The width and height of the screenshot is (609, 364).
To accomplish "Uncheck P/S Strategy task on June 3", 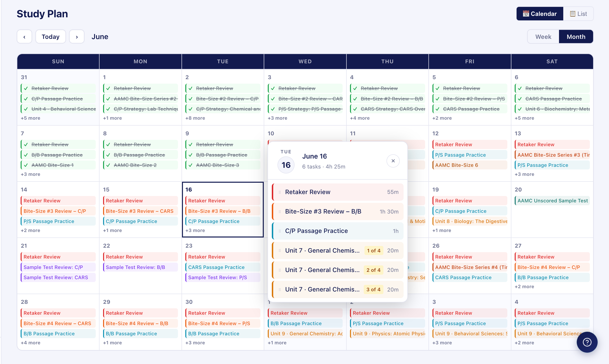I will coord(273,109).
